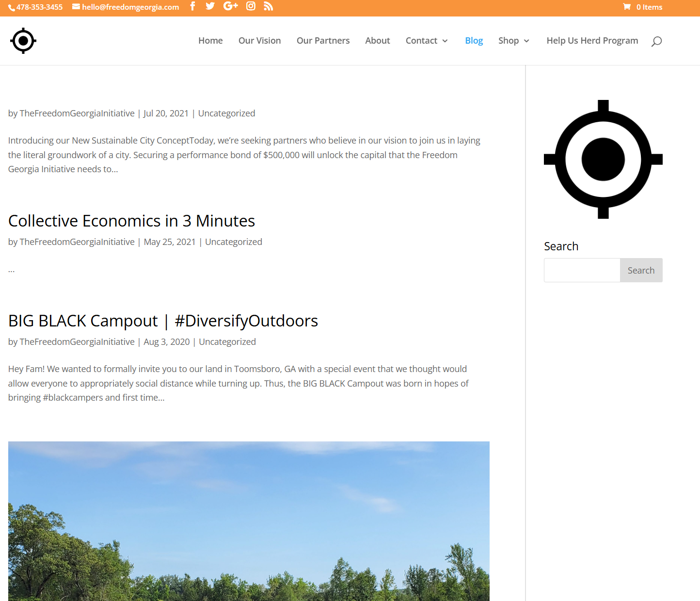The image size is (700, 601).
Task: Click the 'Jul 20, 2021' date text
Action: coord(166,114)
